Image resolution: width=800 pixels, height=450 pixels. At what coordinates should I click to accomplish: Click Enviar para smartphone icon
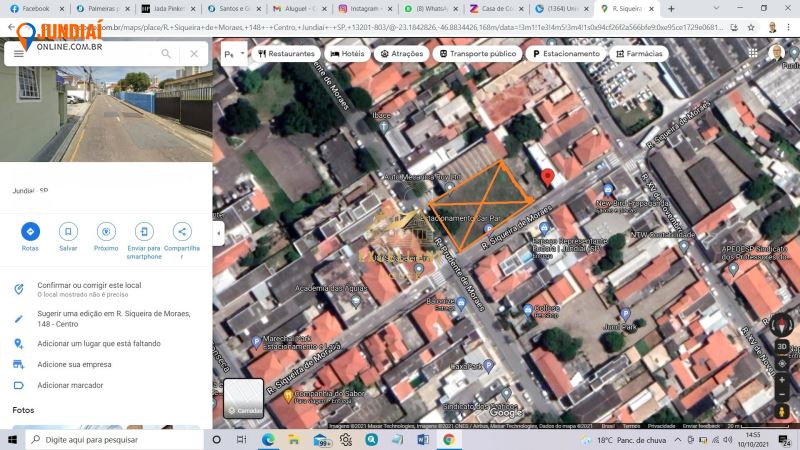144,232
